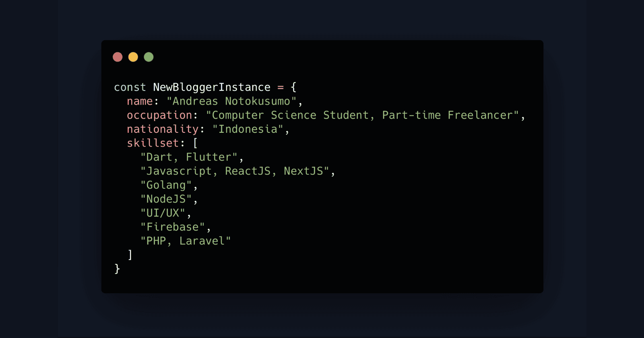Click the "NodeJS" array entry
The image size is (644, 338).
click(x=166, y=199)
